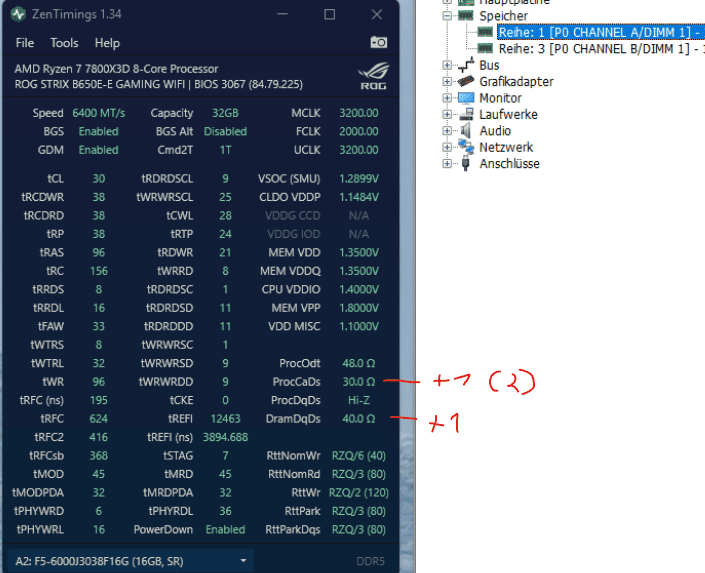Click the DDR5 label at the bottom

(x=370, y=561)
